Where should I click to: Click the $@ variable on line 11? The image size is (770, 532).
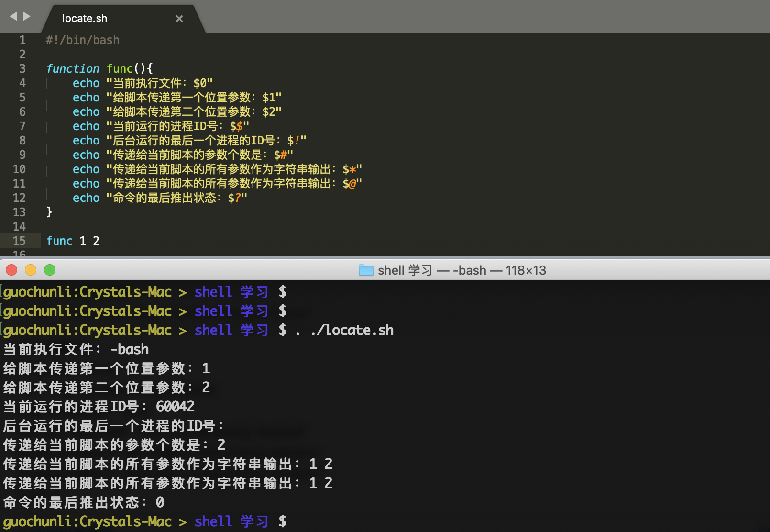[350, 183]
